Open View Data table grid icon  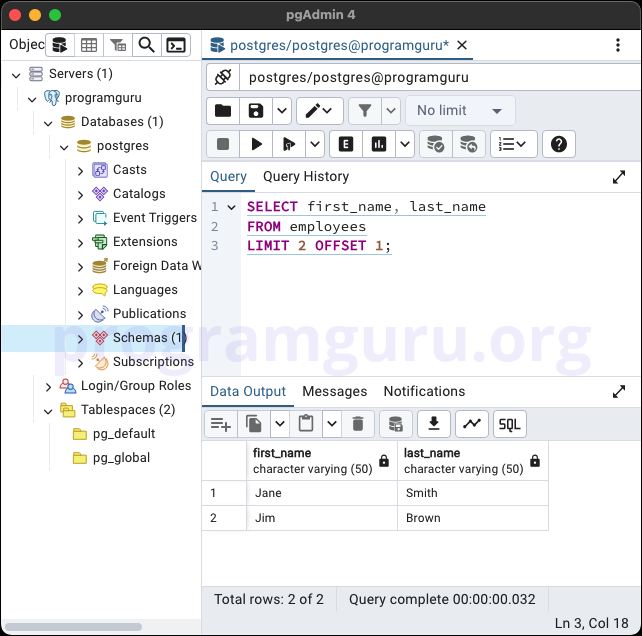(89, 45)
